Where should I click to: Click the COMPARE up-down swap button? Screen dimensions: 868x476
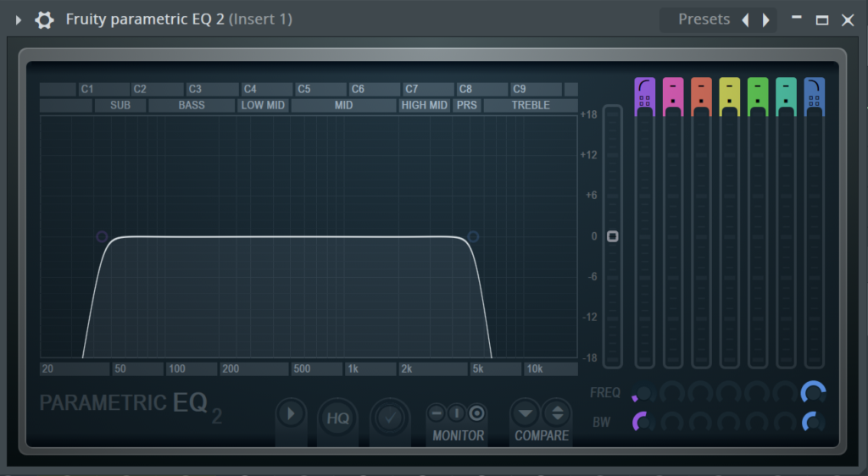click(557, 413)
